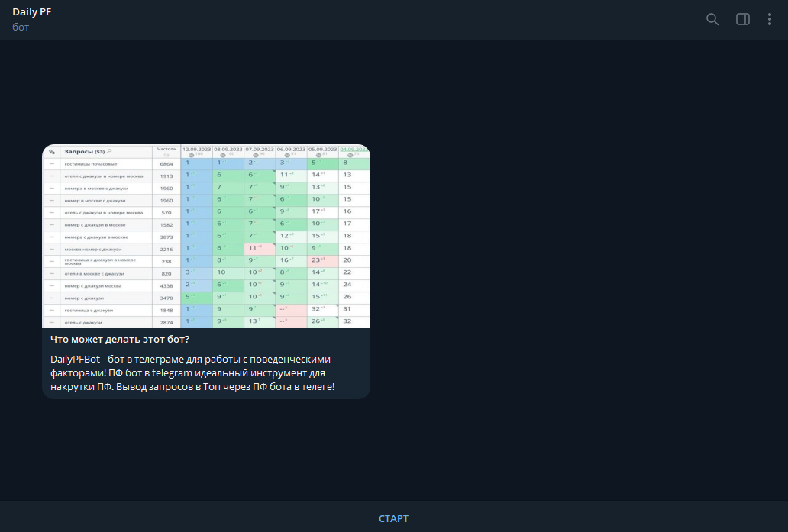Open the three-dot more options menu

[770, 19]
